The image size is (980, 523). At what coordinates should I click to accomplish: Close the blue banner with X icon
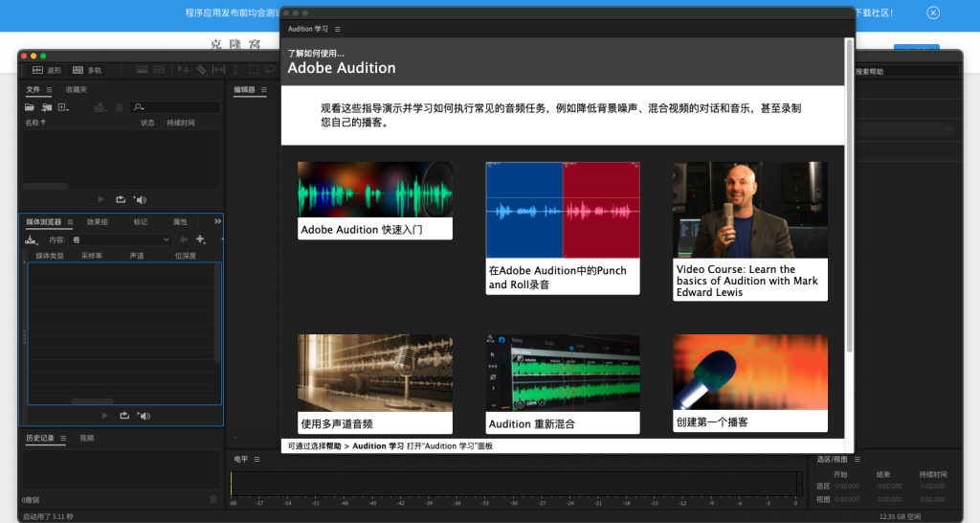[x=933, y=12]
